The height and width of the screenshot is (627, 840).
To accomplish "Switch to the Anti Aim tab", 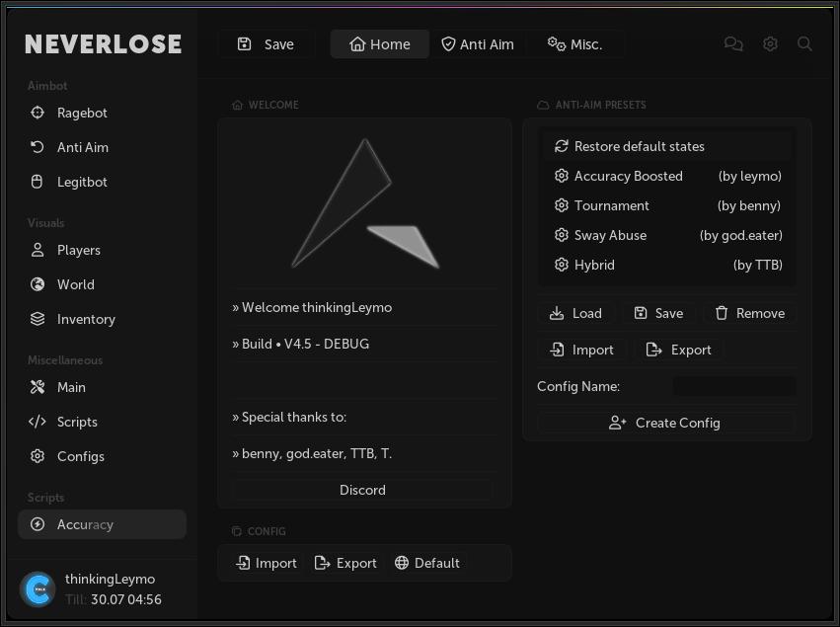I will (479, 43).
